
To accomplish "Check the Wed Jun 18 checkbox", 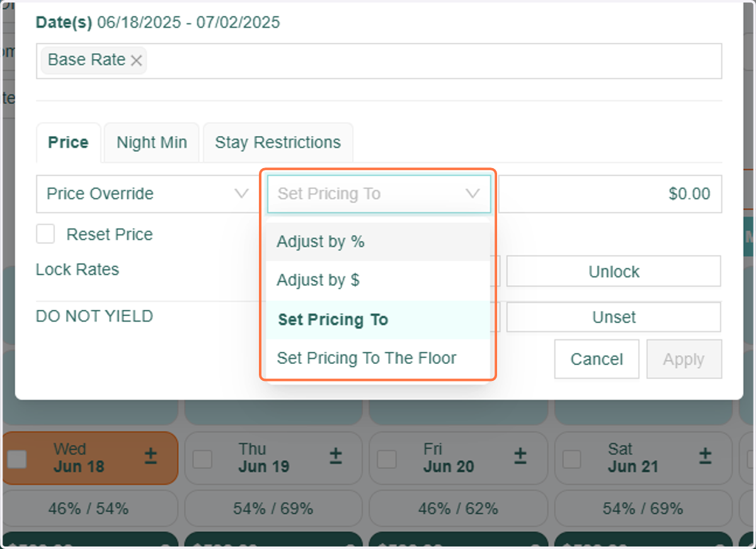I will (x=16, y=459).
